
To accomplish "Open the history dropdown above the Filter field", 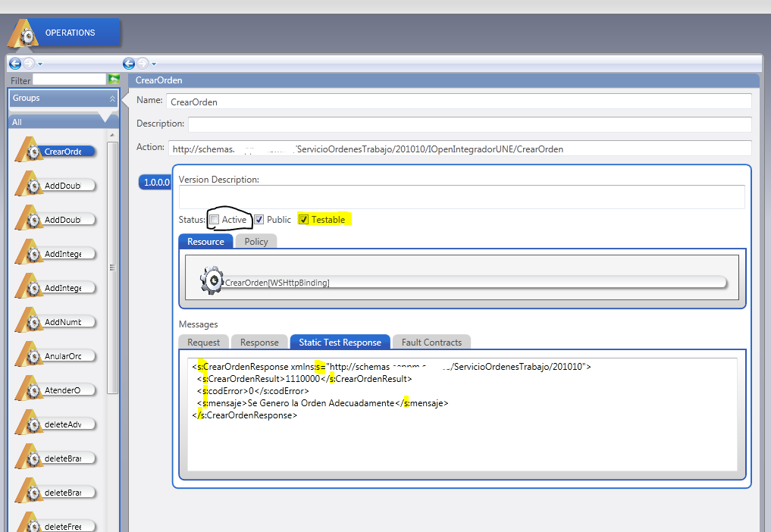I will pos(40,64).
